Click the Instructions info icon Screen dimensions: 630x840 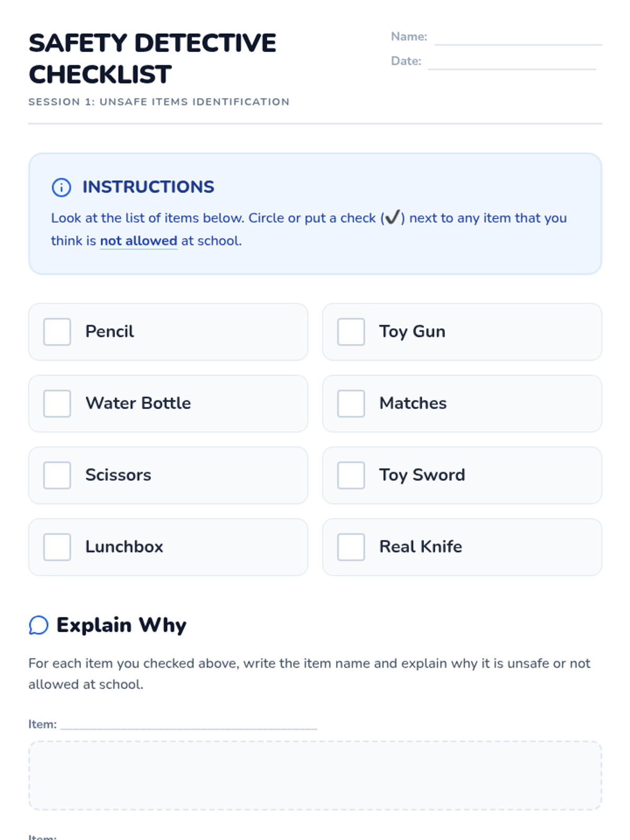61,187
